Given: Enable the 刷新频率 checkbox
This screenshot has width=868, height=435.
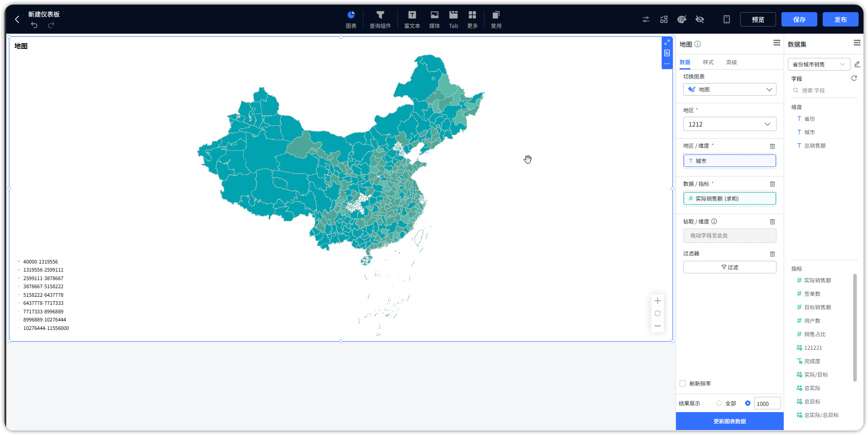Looking at the screenshot, I should pos(683,383).
